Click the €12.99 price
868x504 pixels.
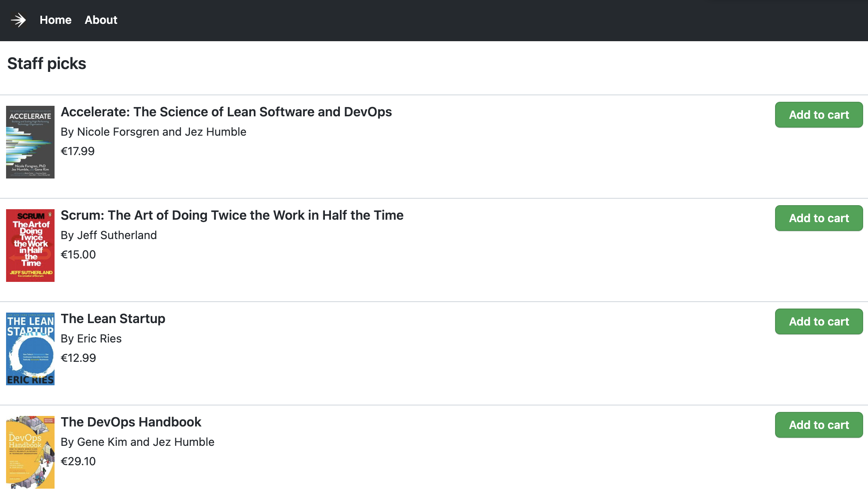78,358
